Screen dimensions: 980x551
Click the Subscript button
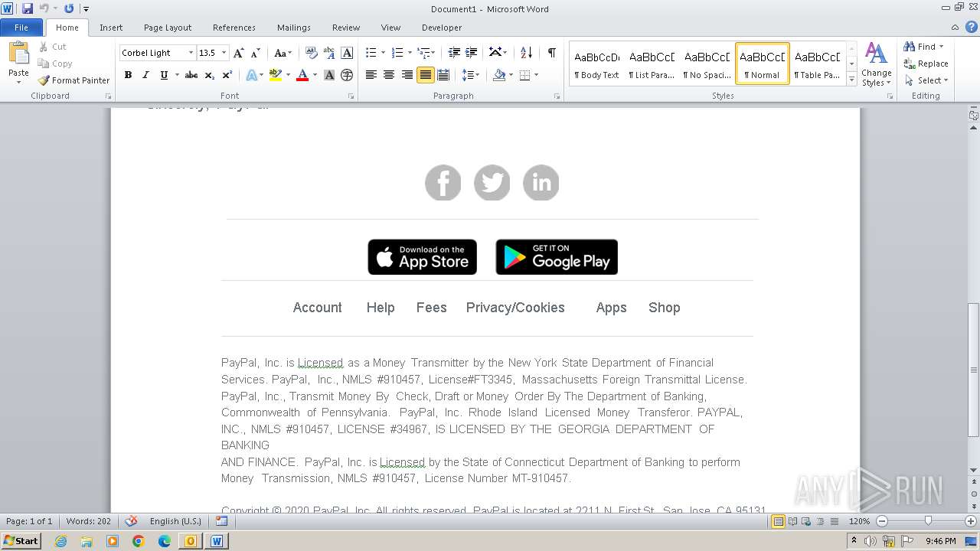210,75
